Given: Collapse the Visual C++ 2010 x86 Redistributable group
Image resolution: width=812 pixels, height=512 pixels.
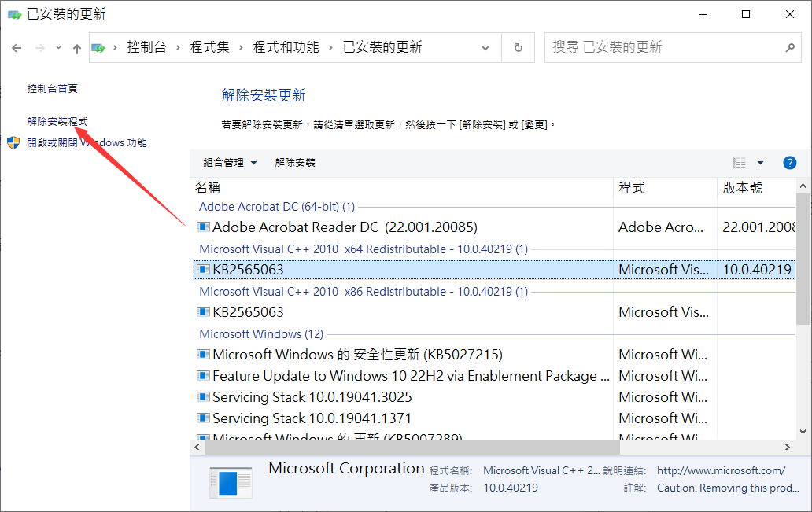Looking at the screenshot, I should click(364, 292).
